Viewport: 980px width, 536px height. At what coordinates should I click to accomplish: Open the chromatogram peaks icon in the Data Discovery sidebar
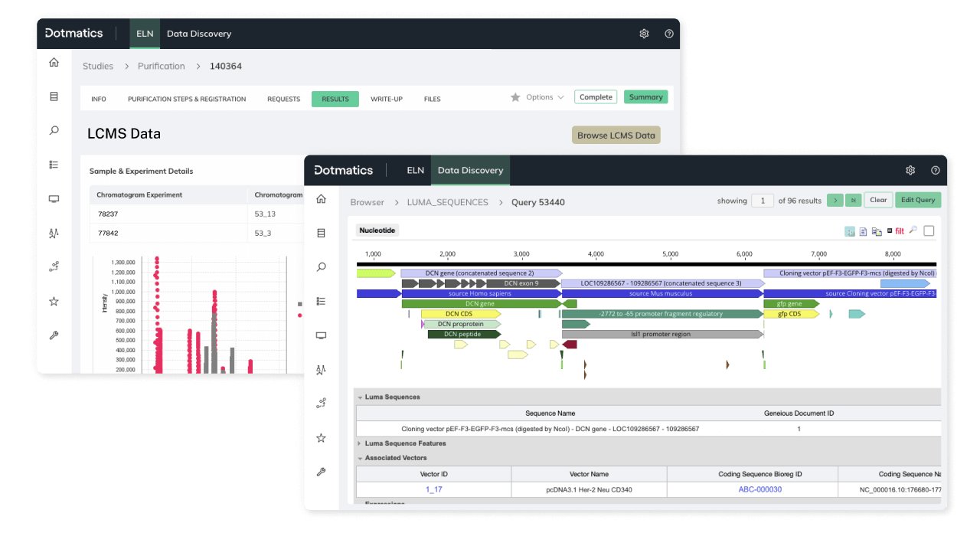321,370
